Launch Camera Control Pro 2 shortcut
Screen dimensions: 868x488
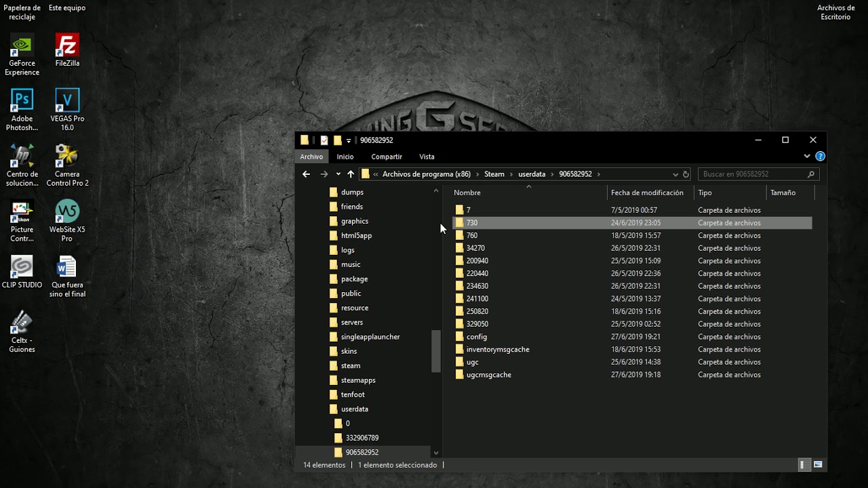67,166
